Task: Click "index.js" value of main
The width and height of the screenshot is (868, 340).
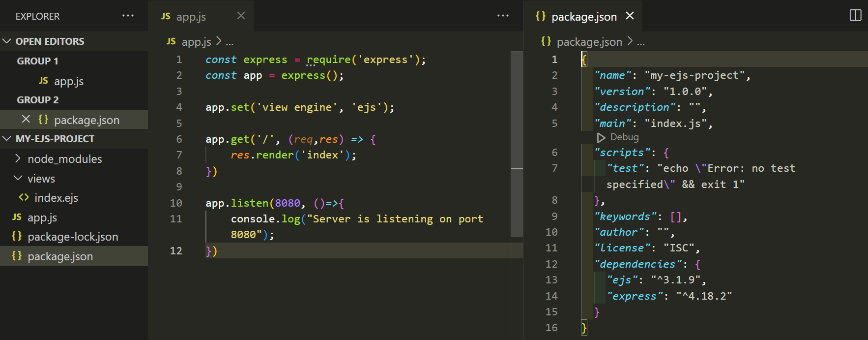Action: pyautogui.click(x=675, y=124)
